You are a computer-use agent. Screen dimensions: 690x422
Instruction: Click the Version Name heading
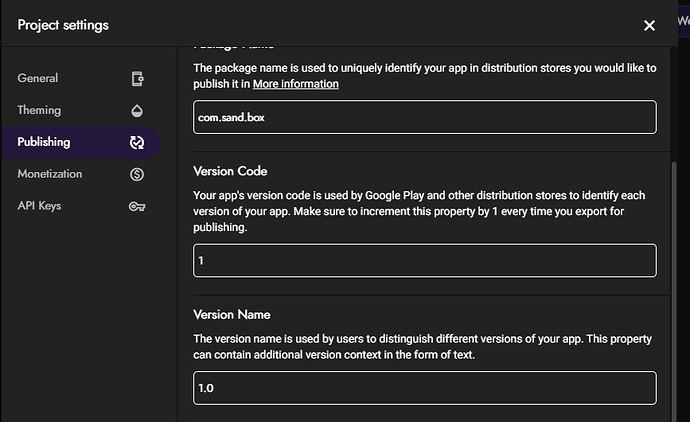[x=232, y=315]
